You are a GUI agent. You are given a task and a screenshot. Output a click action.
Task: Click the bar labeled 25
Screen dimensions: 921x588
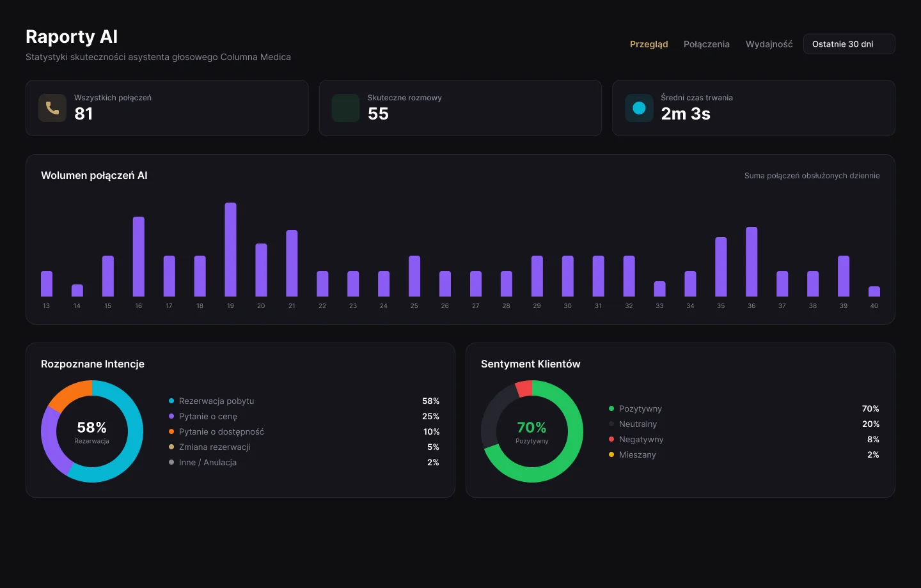pos(414,276)
